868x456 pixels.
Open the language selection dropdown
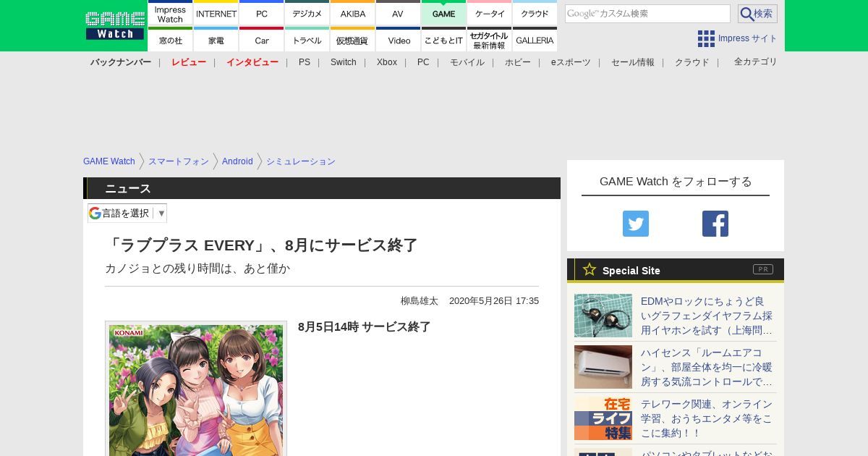point(127,213)
